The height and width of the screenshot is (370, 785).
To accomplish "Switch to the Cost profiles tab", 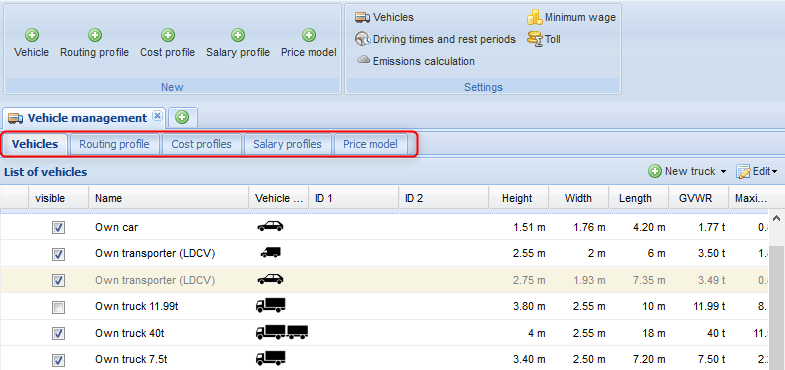I will [201, 144].
